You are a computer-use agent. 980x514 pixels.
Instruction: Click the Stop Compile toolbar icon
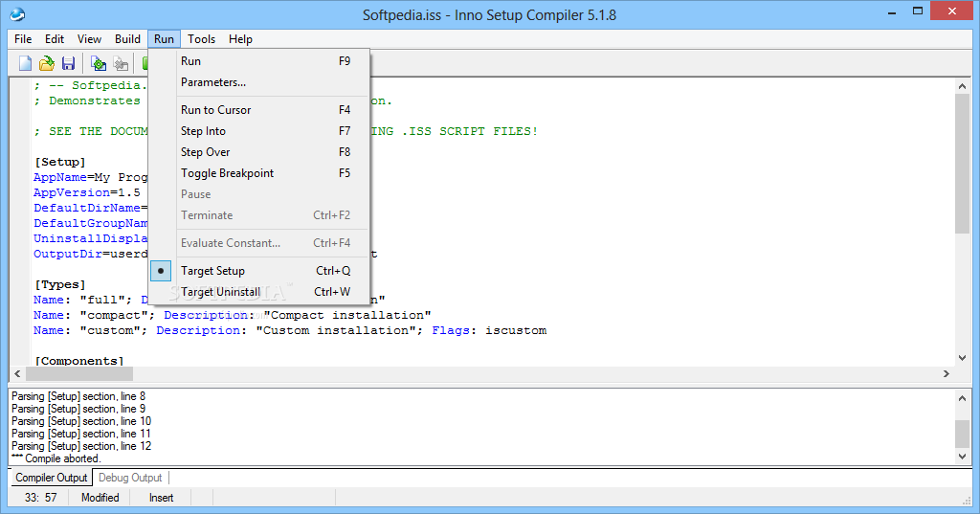(121, 63)
